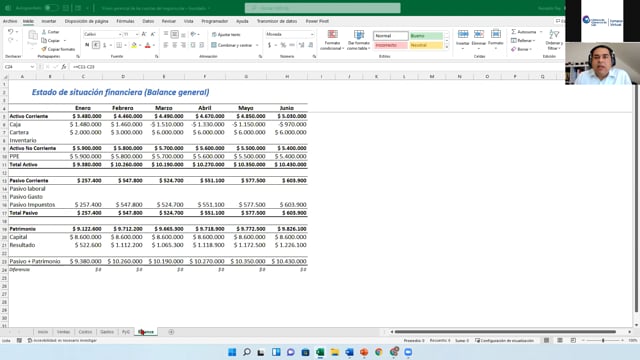Toggle the Autoguardado switch

click(51, 8)
